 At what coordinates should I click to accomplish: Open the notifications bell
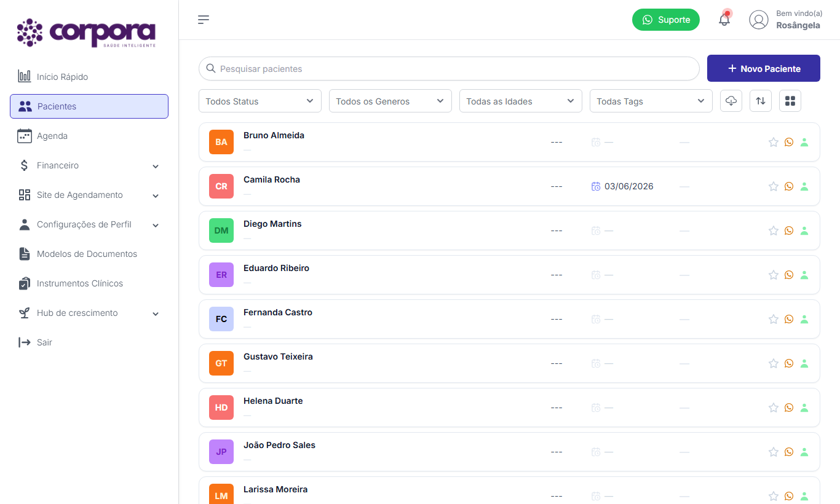click(x=724, y=20)
